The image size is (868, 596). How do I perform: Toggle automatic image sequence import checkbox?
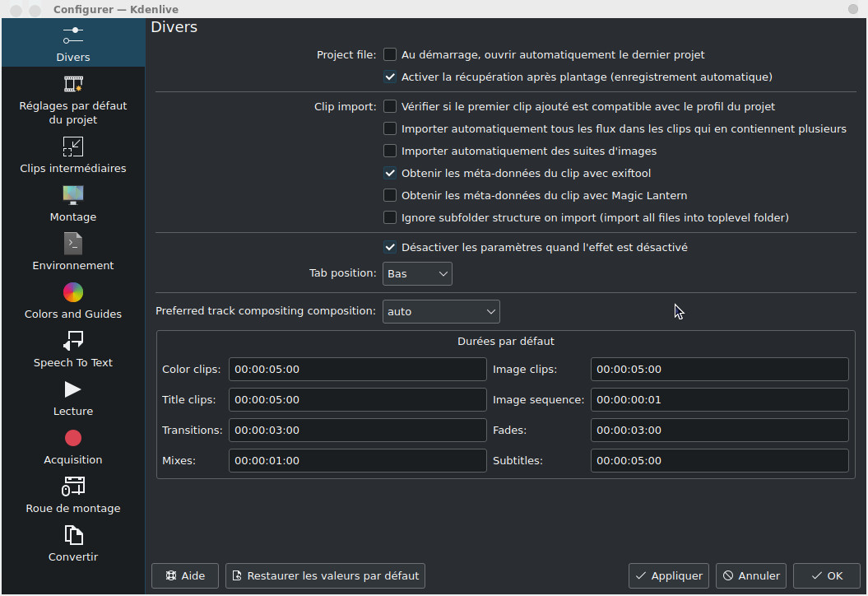[x=390, y=151]
